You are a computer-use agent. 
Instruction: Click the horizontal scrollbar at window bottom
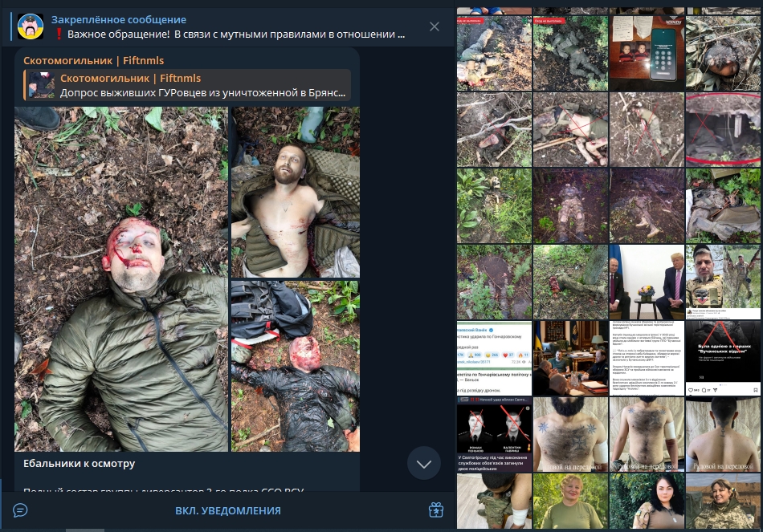click(x=85, y=530)
